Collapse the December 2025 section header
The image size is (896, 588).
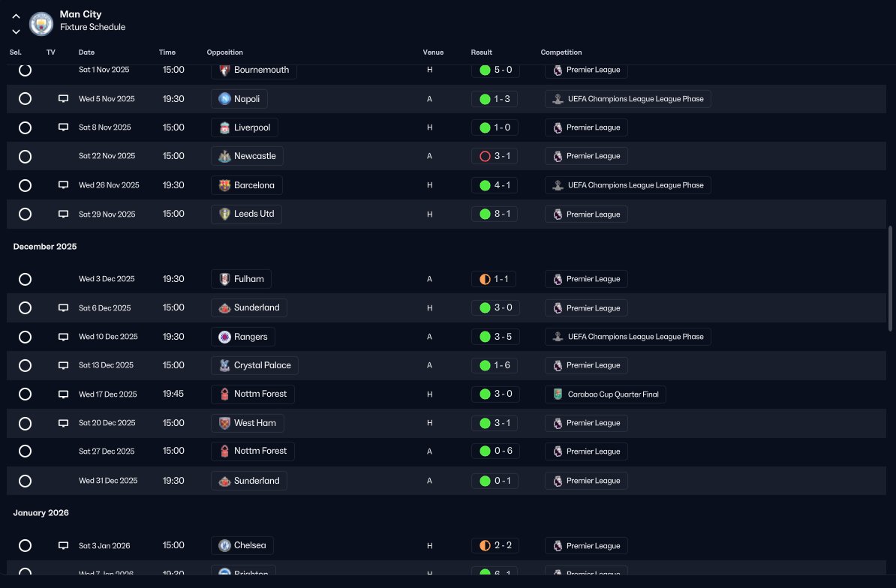44,247
